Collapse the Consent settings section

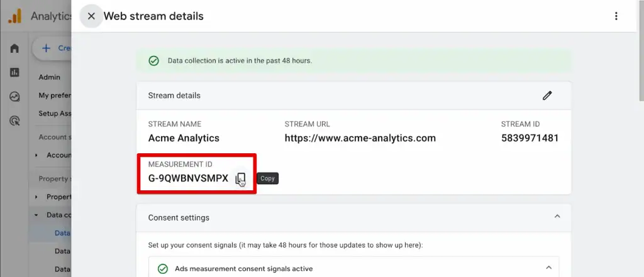click(x=557, y=217)
